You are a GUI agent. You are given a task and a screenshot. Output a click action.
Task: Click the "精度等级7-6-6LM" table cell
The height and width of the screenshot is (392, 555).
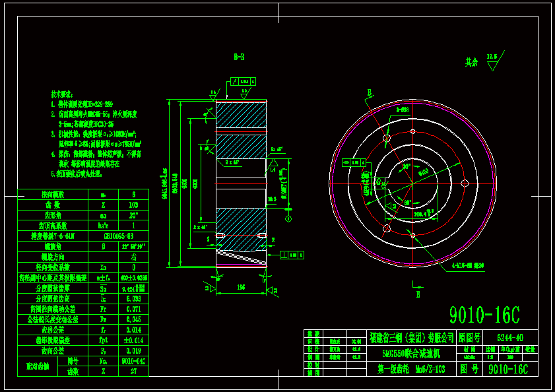(x=53, y=236)
